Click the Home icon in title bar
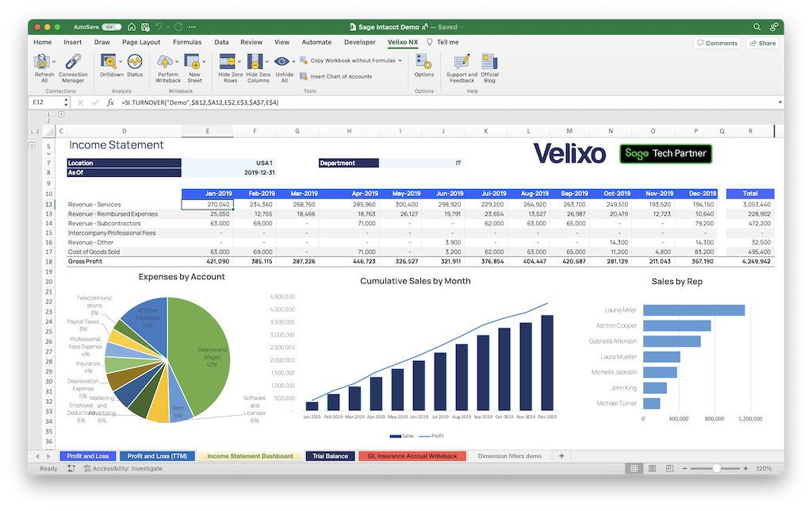The height and width of the screenshot is (511, 812). (132, 27)
